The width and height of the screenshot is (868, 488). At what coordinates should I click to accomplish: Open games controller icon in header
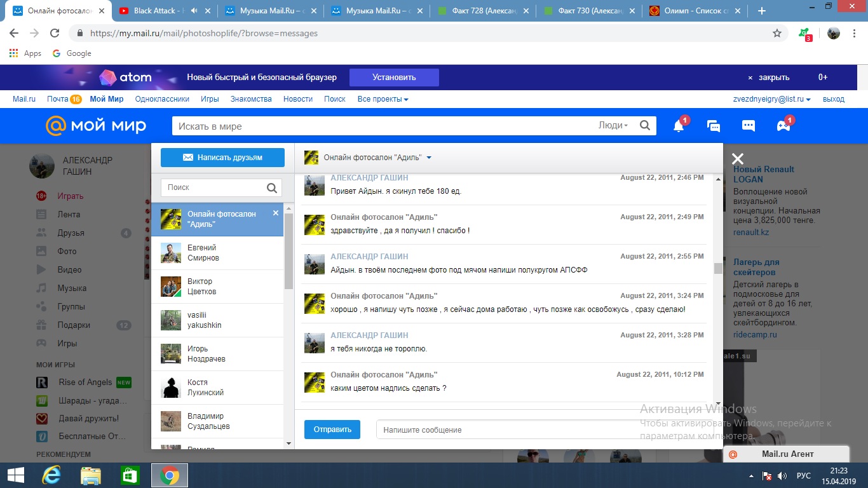(x=783, y=126)
